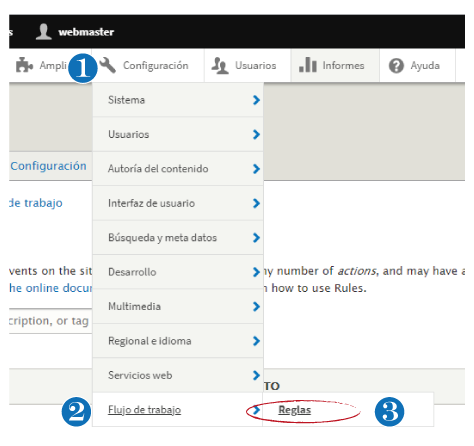Expand Interfaz de usuario chevron
The width and height of the screenshot is (474, 446).
coord(256,203)
